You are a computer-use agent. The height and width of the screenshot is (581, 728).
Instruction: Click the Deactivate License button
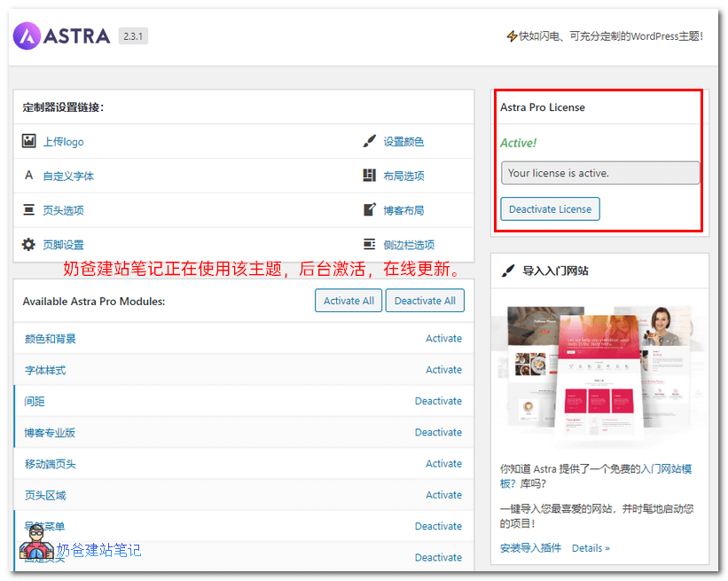(550, 209)
